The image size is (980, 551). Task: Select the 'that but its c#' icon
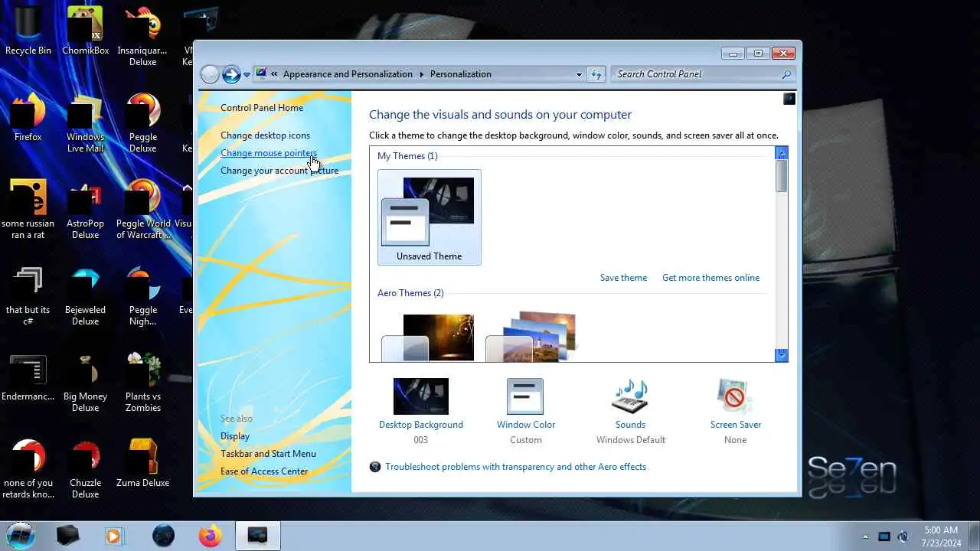[28, 295]
